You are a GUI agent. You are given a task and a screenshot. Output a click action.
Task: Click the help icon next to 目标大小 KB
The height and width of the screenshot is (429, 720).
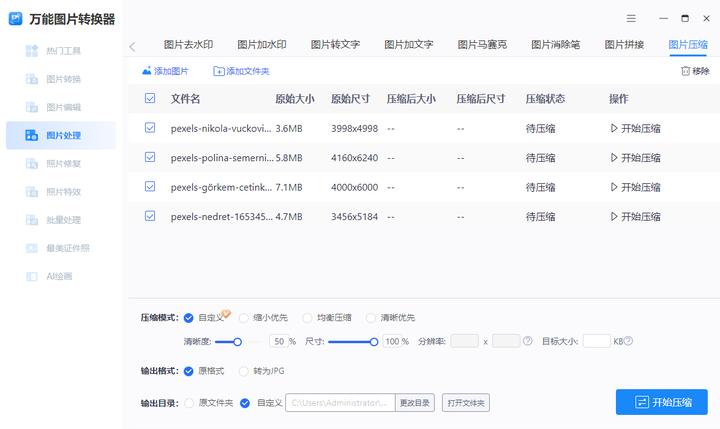click(628, 341)
